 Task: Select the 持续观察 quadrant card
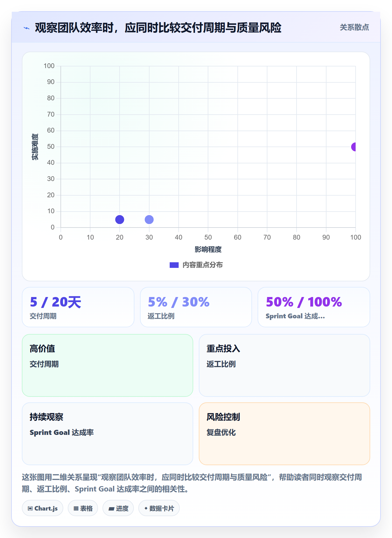coord(108,434)
